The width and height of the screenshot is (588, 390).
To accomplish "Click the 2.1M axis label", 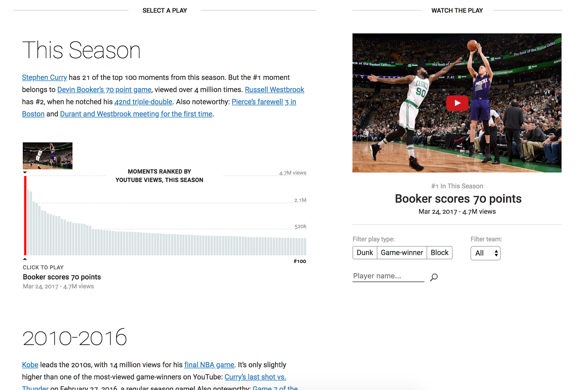I will coord(300,200).
